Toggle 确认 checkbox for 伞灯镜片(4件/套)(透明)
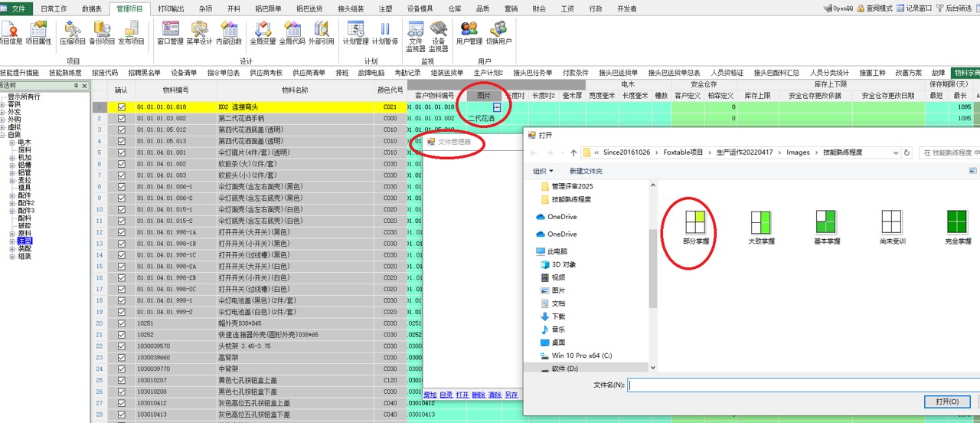 pyautogui.click(x=121, y=152)
